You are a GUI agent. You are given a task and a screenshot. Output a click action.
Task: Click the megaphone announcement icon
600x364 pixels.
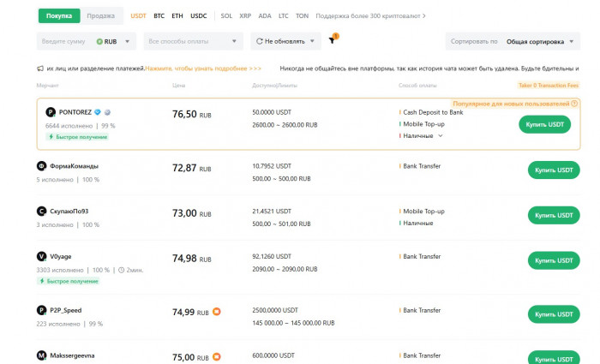[x=39, y=69]
